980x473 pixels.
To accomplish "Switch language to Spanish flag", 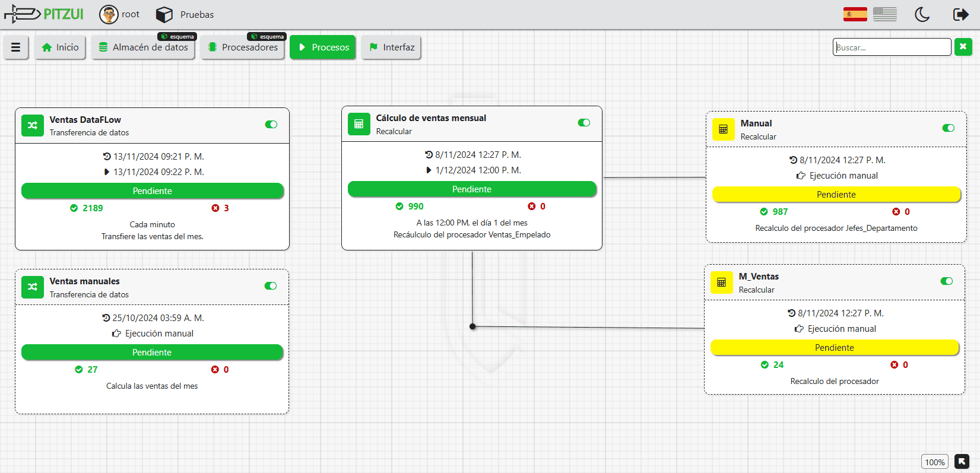I will point(855,14).
